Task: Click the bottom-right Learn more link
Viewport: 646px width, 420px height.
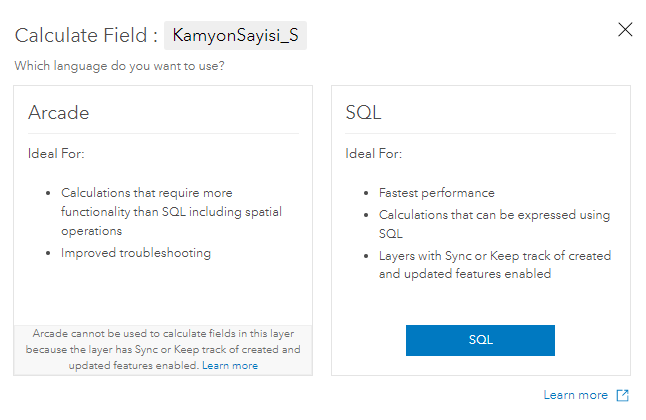Action: point(575,395)
